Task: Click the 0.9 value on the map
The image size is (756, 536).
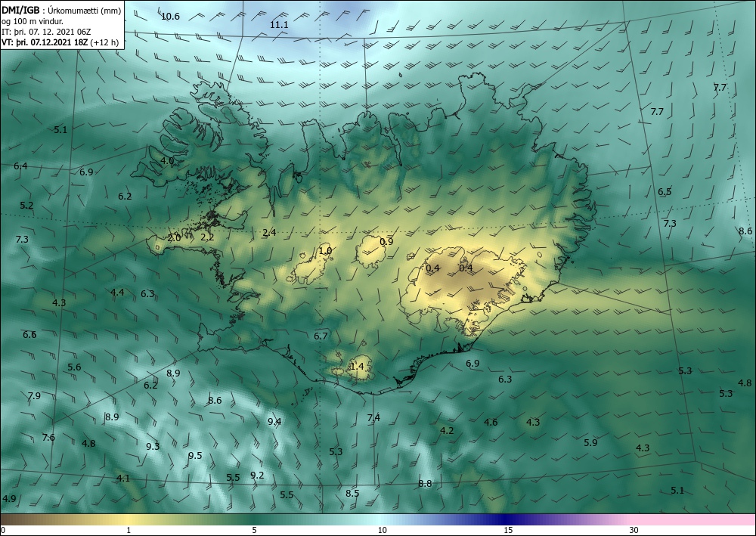Action: (x=386, y=241)
